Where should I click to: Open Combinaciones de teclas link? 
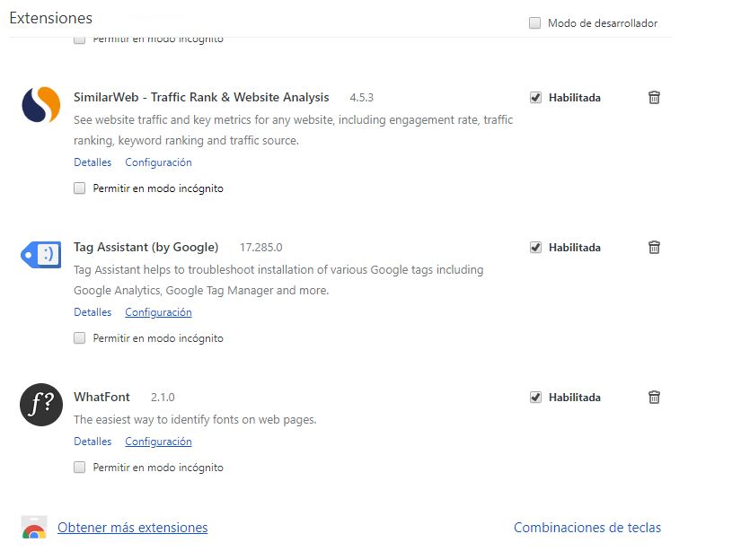pyautogui.click(x=587, y=528)
